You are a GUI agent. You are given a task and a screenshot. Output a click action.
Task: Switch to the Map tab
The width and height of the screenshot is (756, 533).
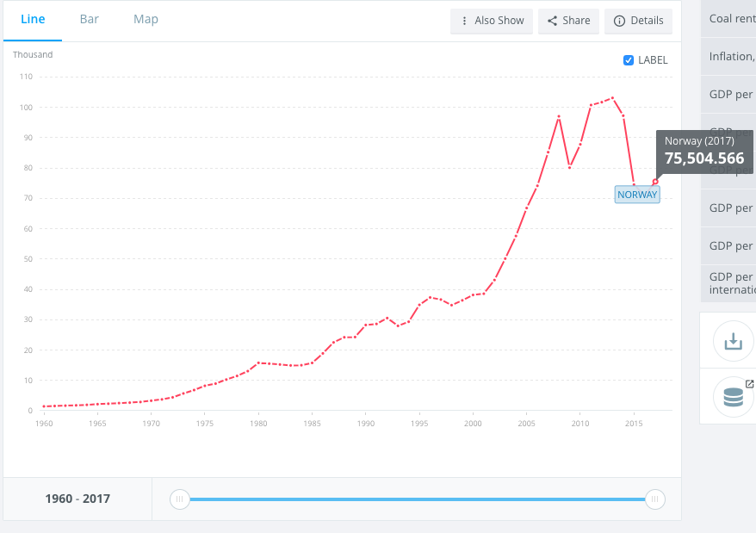point(146,20)
